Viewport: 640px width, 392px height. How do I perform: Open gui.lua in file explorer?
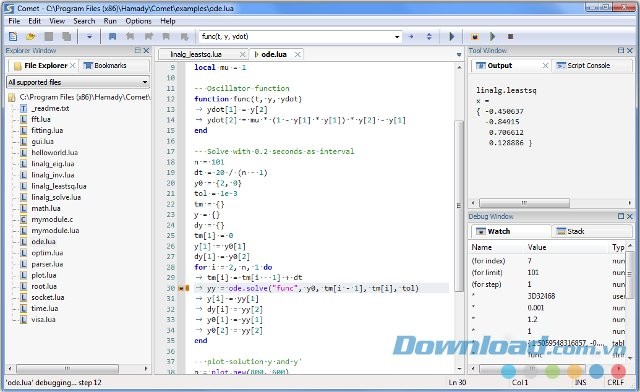pyautogui.click(x=42, y=141)
